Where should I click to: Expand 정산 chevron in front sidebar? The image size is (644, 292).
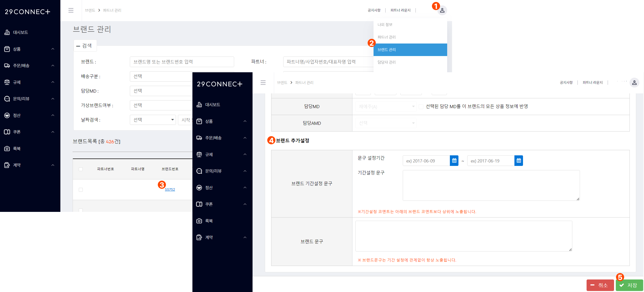click(x=245, y=188)
